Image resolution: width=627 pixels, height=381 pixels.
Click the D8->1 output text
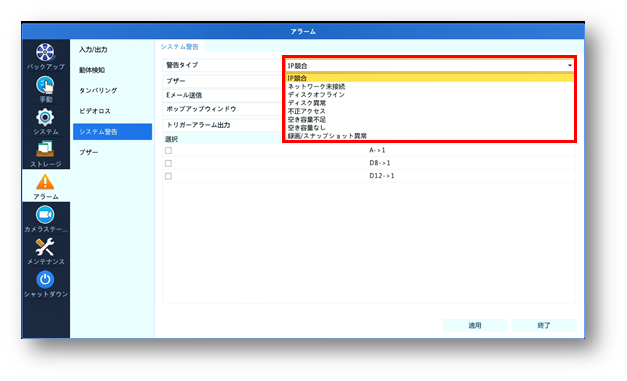click(379, 163)
